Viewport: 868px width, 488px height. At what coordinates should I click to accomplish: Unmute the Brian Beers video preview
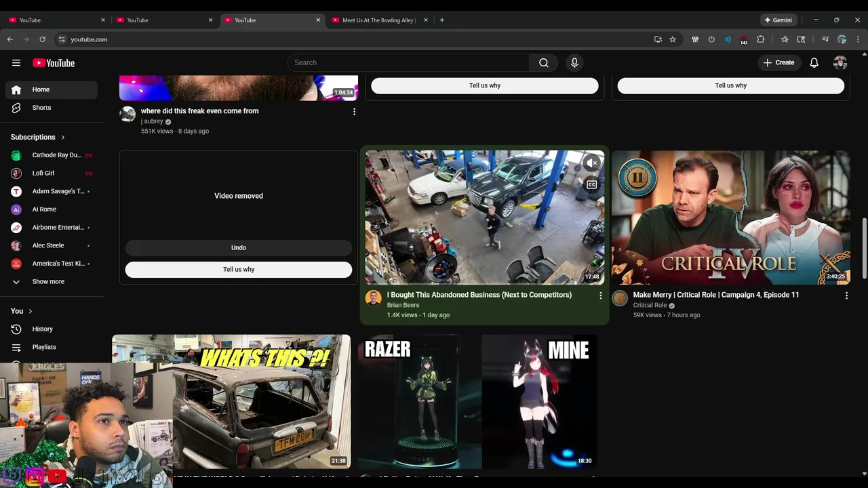592,163
